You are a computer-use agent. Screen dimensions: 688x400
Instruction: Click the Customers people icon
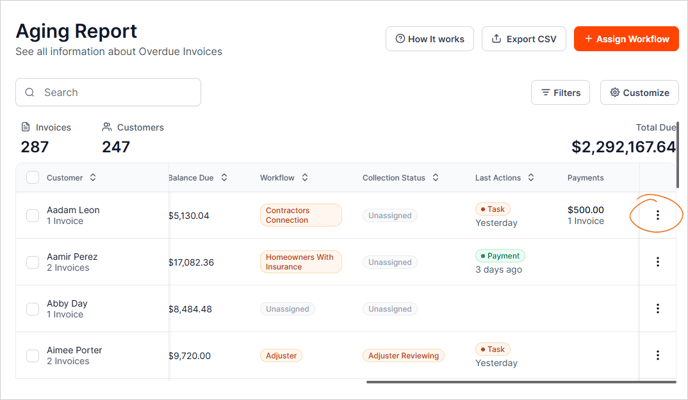pos(107,127)
